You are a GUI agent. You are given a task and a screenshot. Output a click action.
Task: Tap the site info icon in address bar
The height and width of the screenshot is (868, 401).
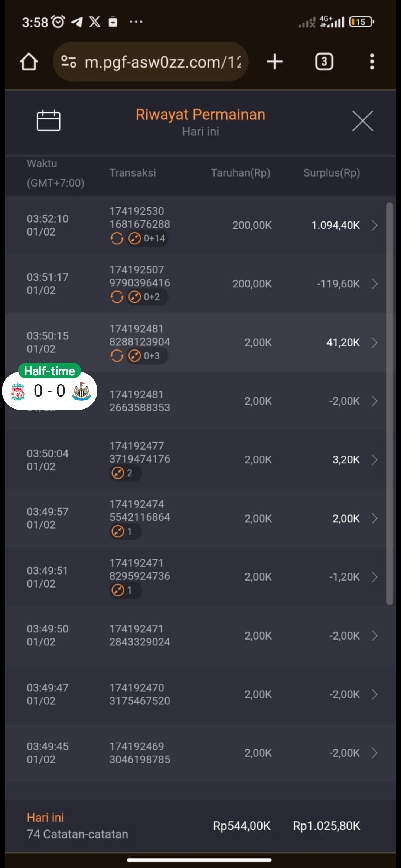click(69, 62)
